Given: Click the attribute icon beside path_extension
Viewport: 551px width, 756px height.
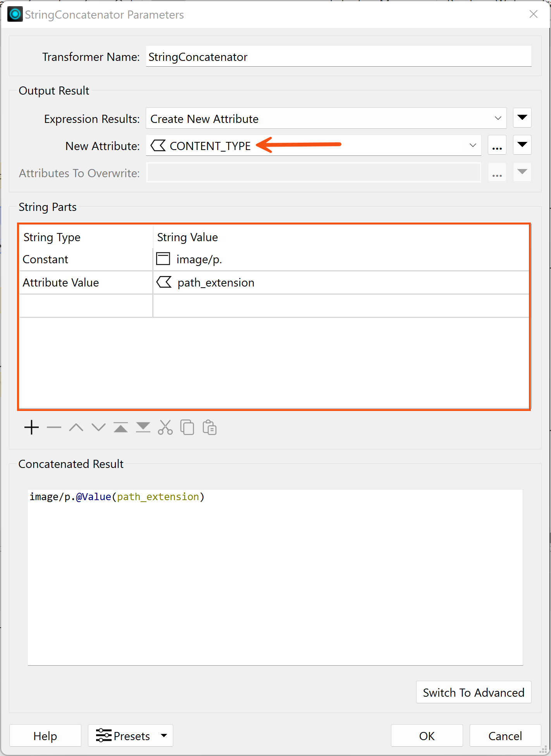Looking at the screenshot, I should [164, 282].
